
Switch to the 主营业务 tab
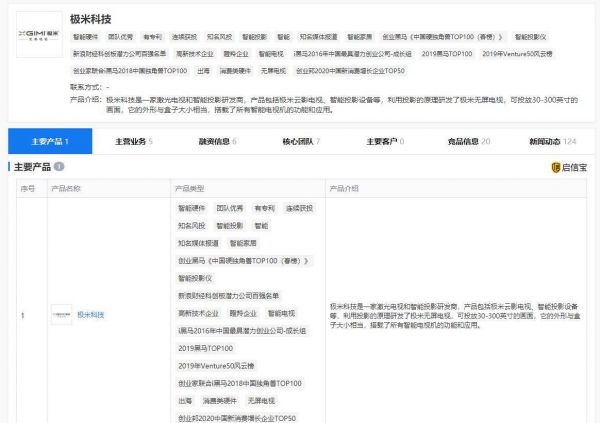pyautogui.click(x=131, y=141)
